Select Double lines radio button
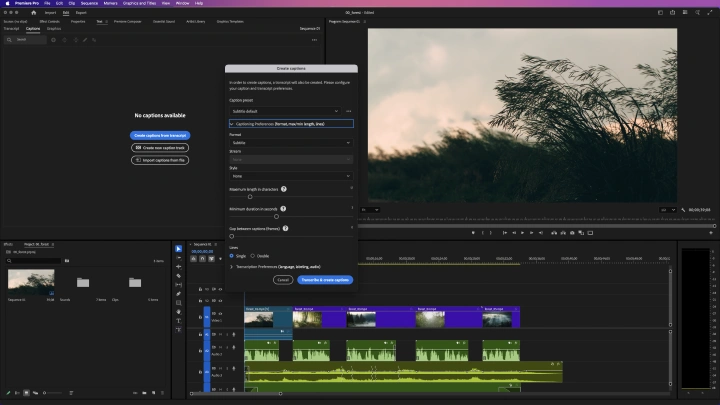 253,256
